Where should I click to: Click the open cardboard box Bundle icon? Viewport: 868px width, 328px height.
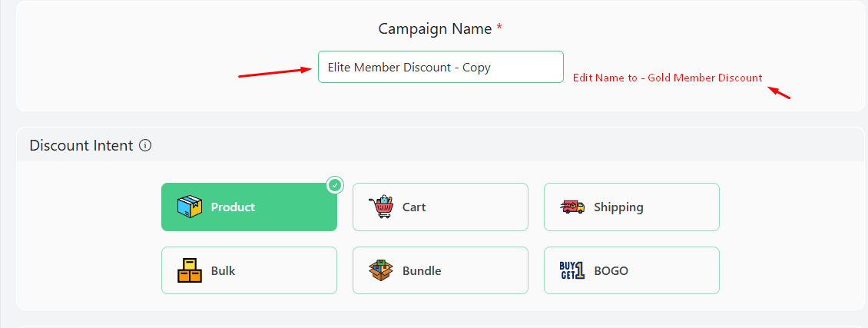coord(381,270)
